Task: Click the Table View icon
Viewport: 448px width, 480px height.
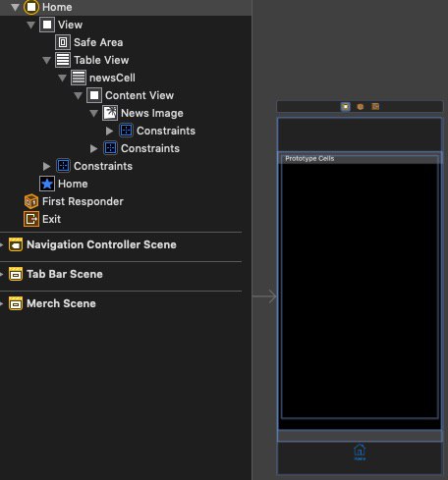Action: (63, 60)
